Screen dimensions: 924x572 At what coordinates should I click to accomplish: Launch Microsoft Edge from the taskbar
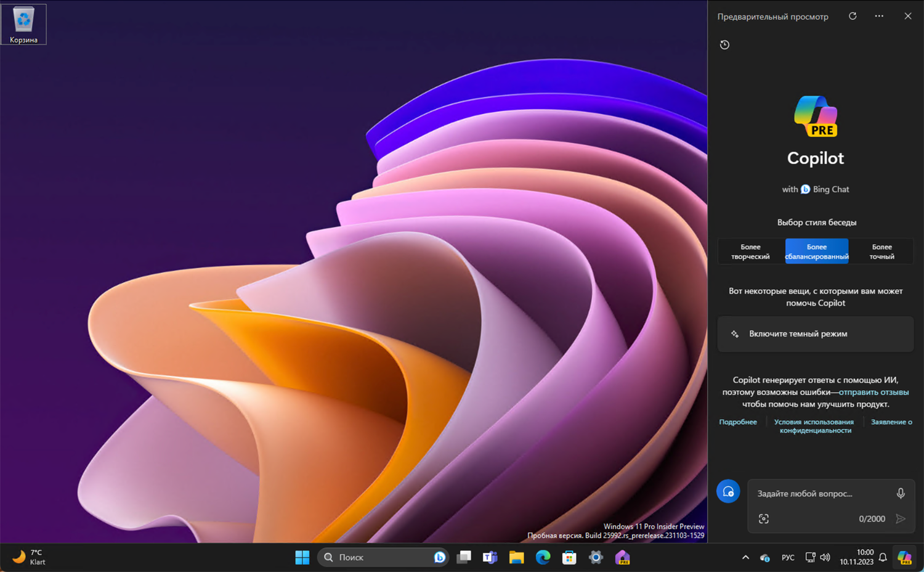click(543, 558)
